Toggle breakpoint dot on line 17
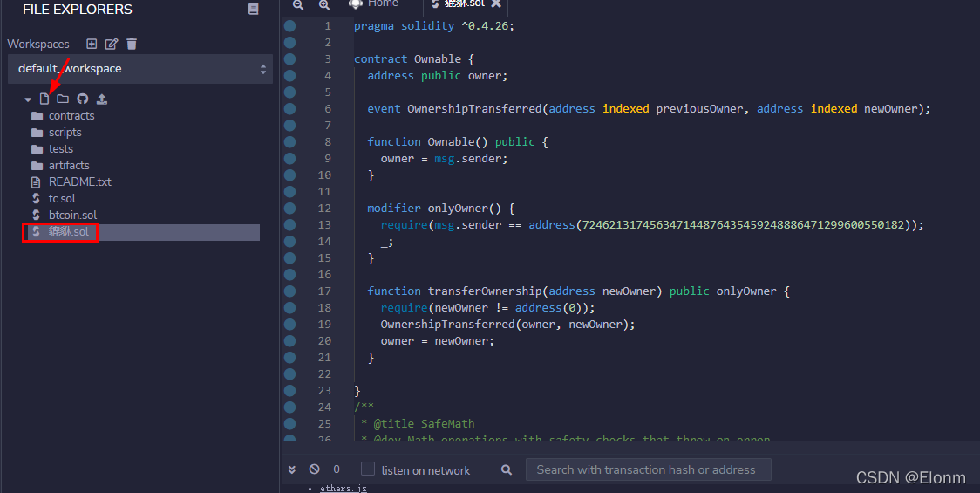 (290, 291)
